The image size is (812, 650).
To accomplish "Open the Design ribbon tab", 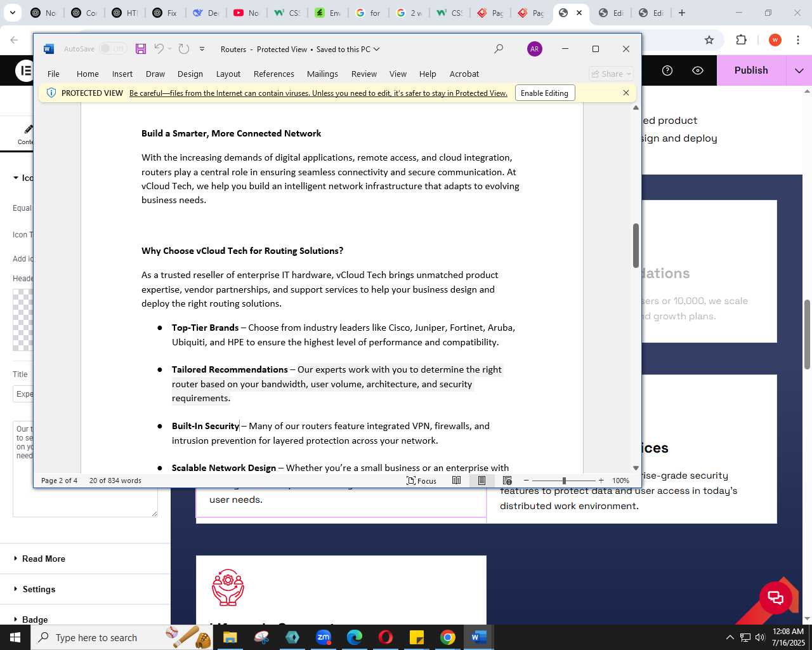I will [x=190, y=74].
